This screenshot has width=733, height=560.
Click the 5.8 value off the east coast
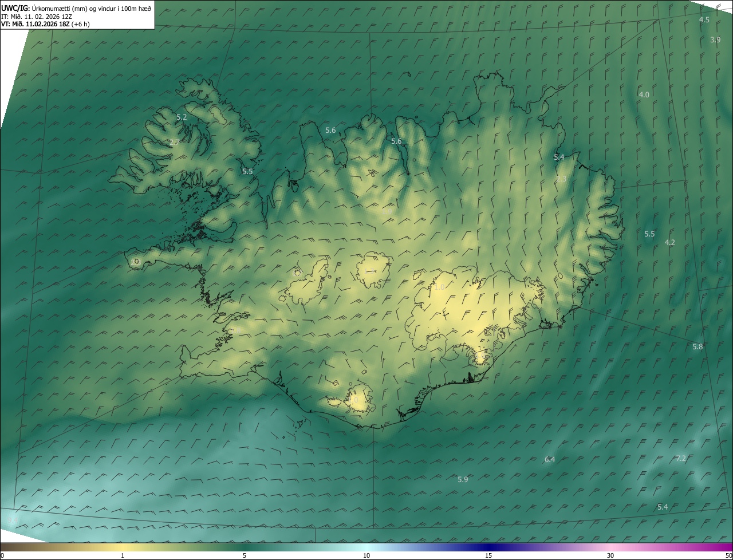click(697, 346)
